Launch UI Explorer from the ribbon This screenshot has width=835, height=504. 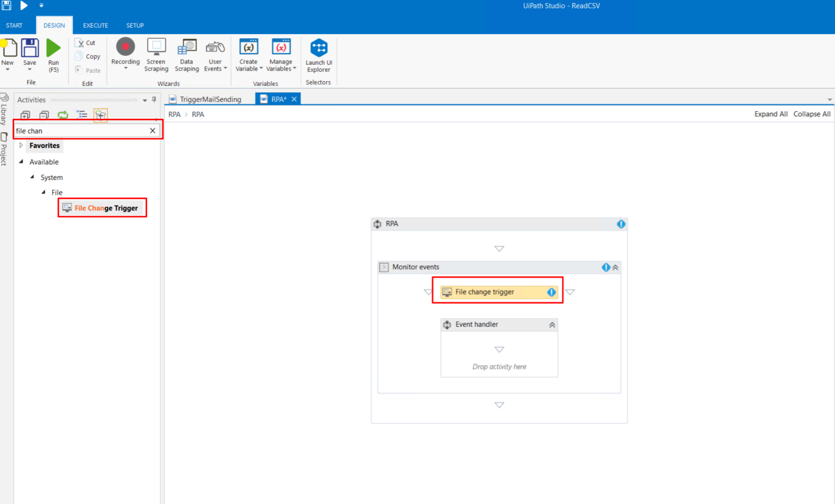(x=318, y=55)
